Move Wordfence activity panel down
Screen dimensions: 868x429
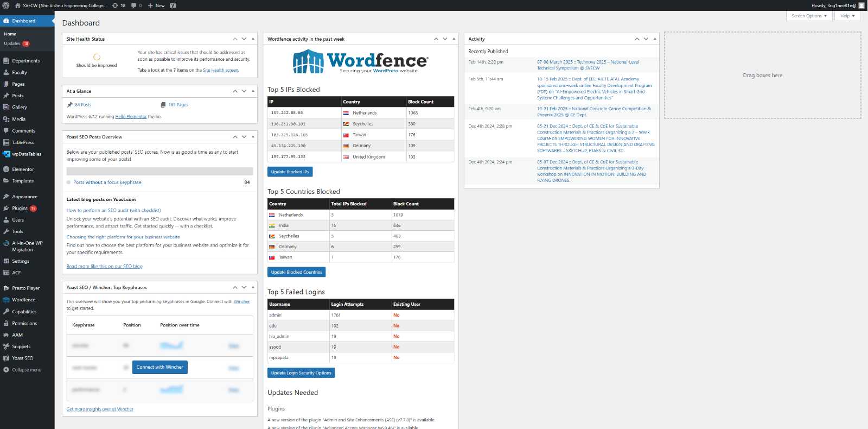pos(445,39)
